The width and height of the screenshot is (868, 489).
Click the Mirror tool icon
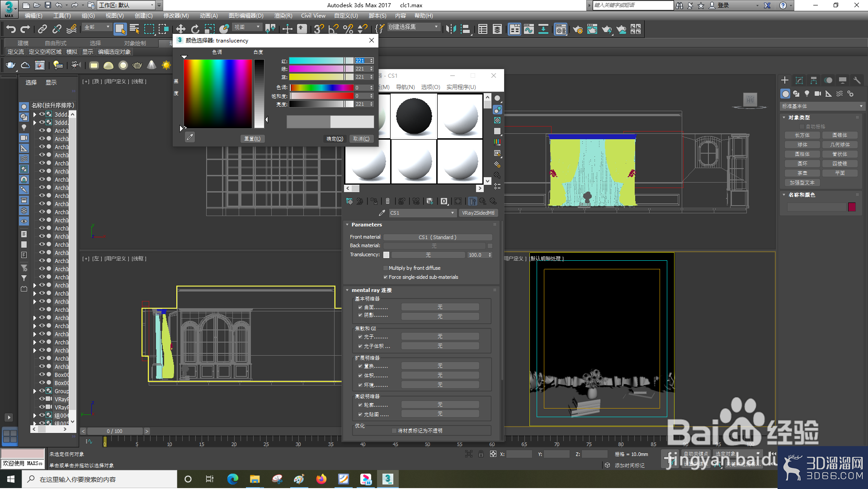(x=451, y=29)
